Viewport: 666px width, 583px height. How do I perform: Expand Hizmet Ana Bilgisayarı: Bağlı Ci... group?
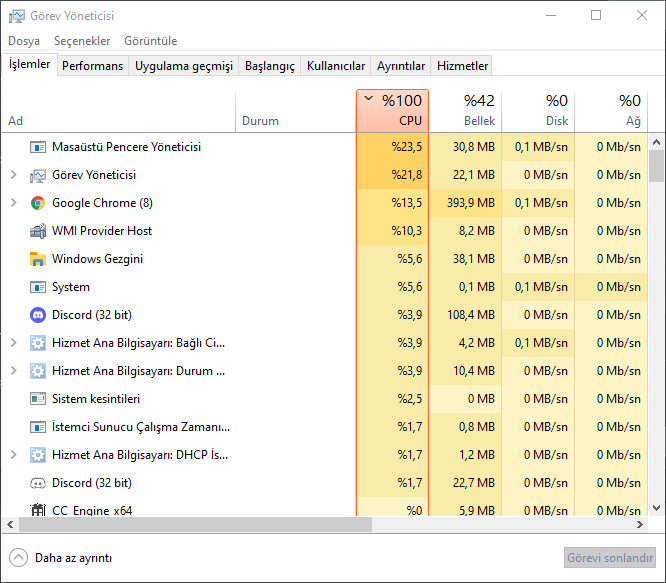tap(14, 343)
